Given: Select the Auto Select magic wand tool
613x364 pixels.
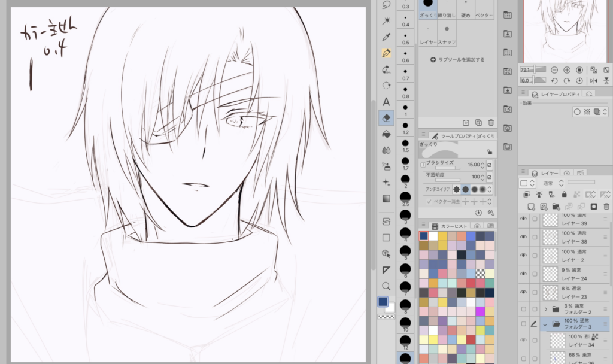Looking at the screenshot, I should pyautogui.click(x=386, y=20).
